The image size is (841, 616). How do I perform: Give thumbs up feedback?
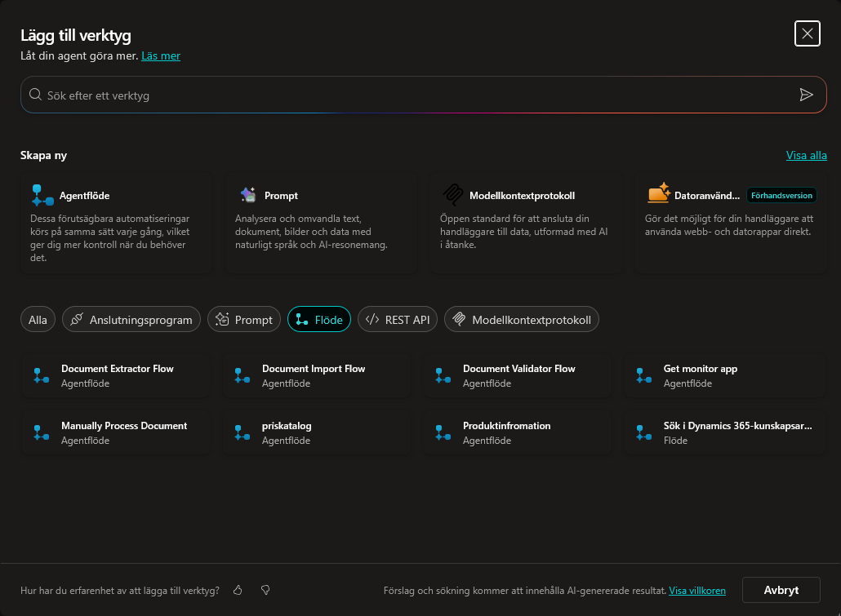coord(238,590)
